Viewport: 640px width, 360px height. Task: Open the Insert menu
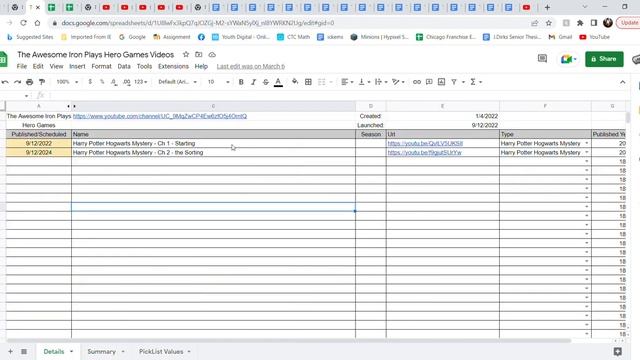coord(77,66)
